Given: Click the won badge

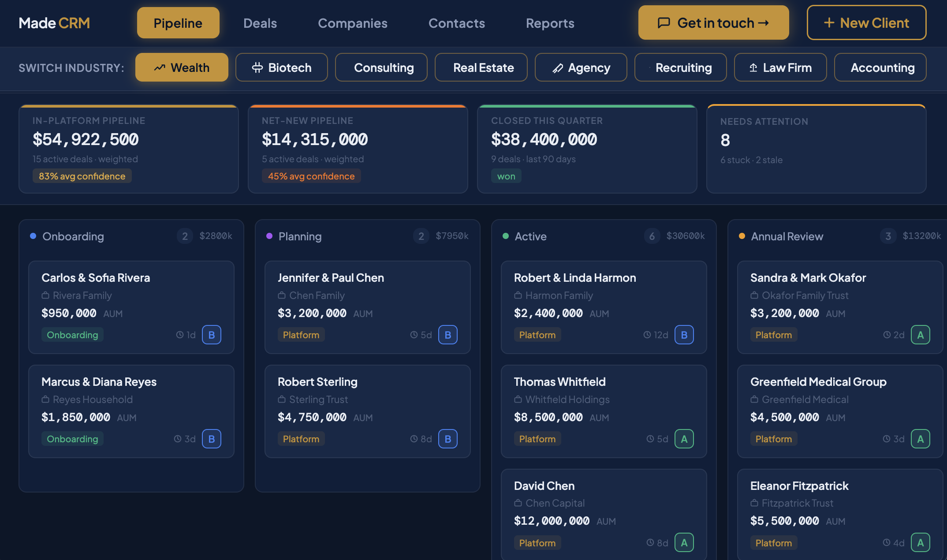Looking at the screenshot, I should [x=506, y=176].
